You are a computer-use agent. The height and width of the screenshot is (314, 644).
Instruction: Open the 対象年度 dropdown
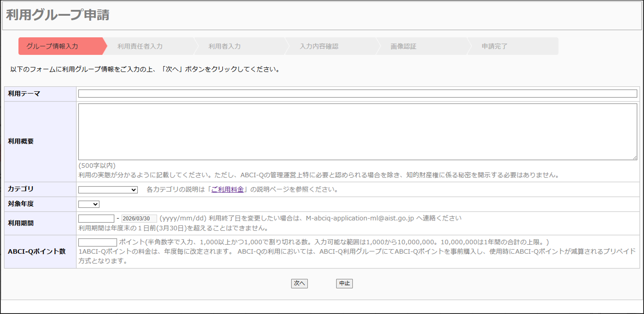click(89, 204)
